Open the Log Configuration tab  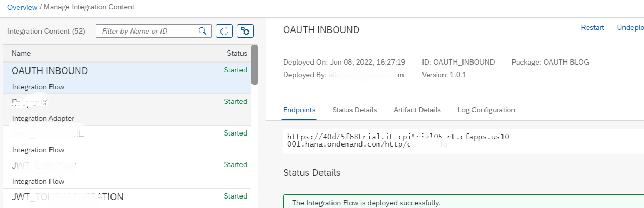tap(486, 110)
